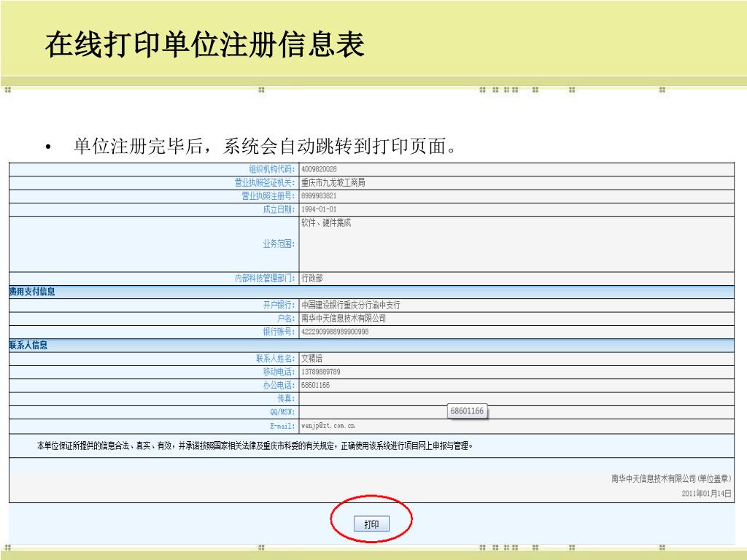Image resolution: width=747 pixels, height=560 pixels.
Task: Click the 营业执照签证机关 field showing 重庆市九龙坡工商局
Action: point(333,182)
